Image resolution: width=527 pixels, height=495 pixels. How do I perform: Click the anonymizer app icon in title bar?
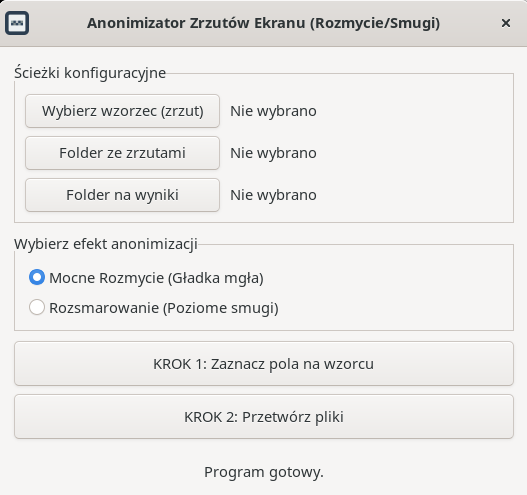point(17,23)
